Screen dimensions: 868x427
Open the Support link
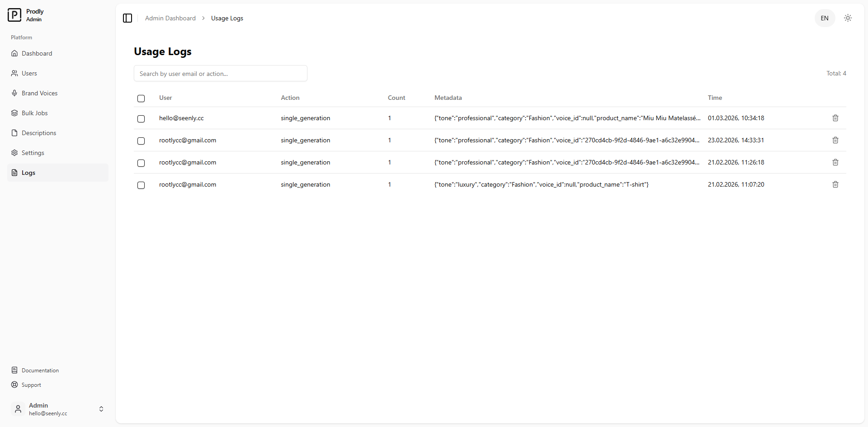tap(31, 385)
